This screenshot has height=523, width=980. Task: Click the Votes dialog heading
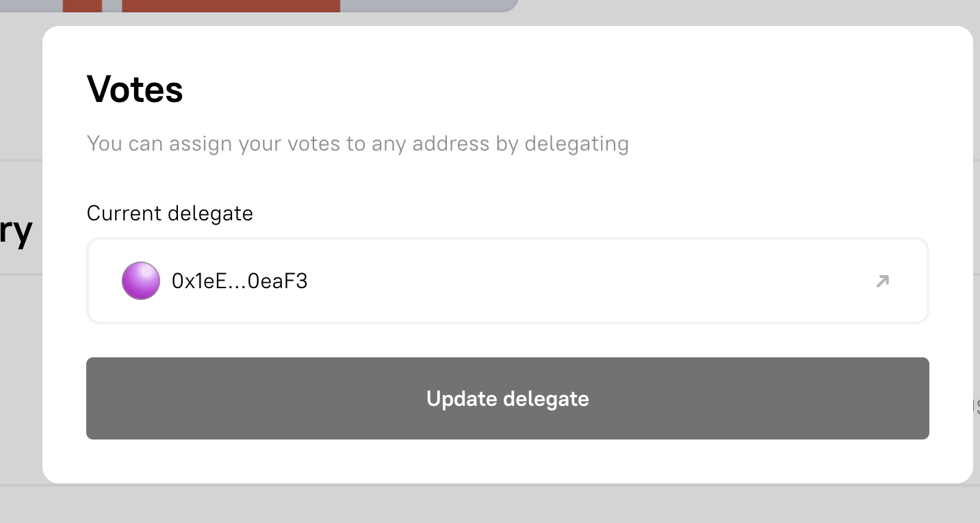[134, 89]
